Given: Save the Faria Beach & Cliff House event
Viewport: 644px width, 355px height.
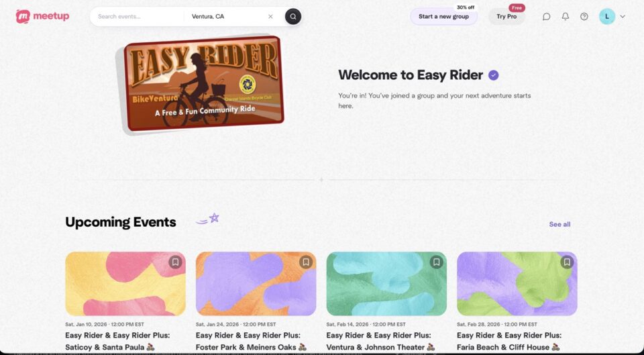Looking at the screenshot, I should coord(567,262).
